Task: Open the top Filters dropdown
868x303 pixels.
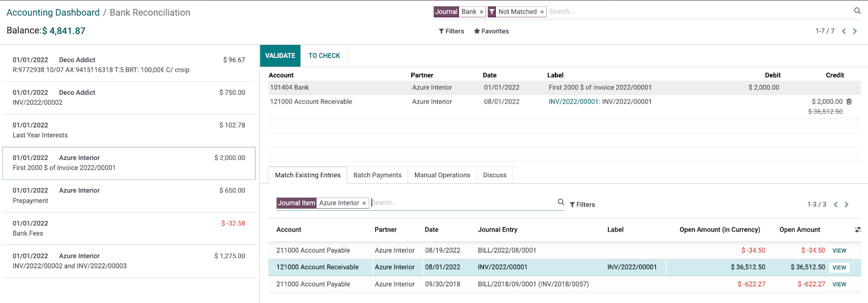Action: pyautogui.click(x=451, y=31)
